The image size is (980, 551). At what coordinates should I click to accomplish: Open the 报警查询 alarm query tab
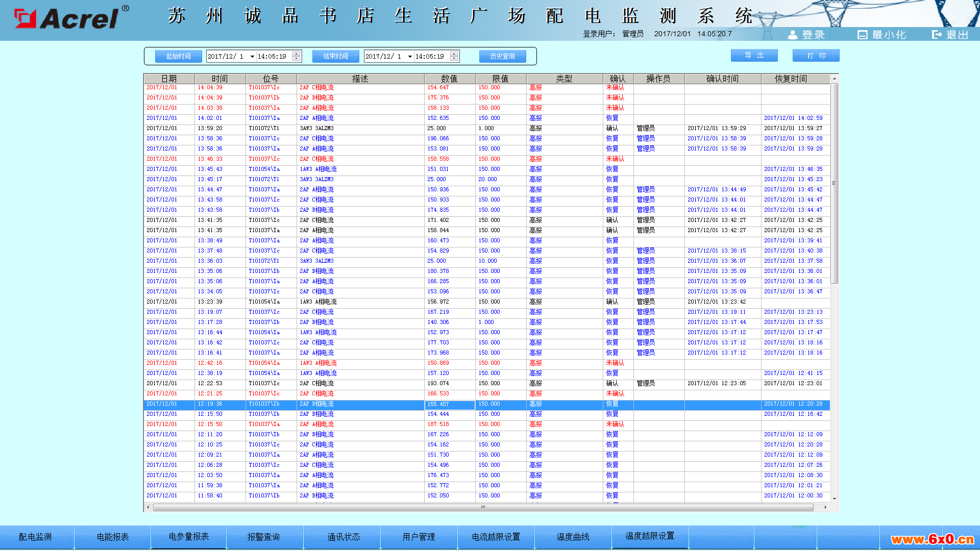(263, 537)
